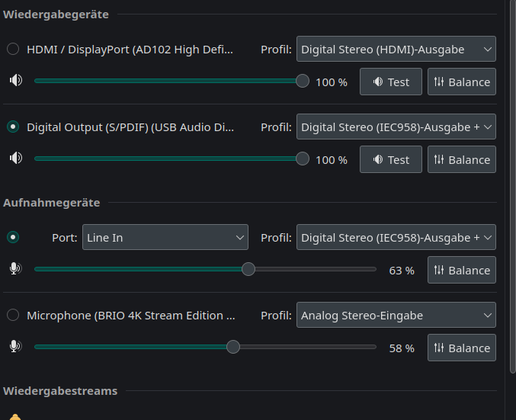Mute the HDMI / DisplayPort output speaker icon
Image resolution: width=516 pixels, height=420 pixels.
point(15,80)
